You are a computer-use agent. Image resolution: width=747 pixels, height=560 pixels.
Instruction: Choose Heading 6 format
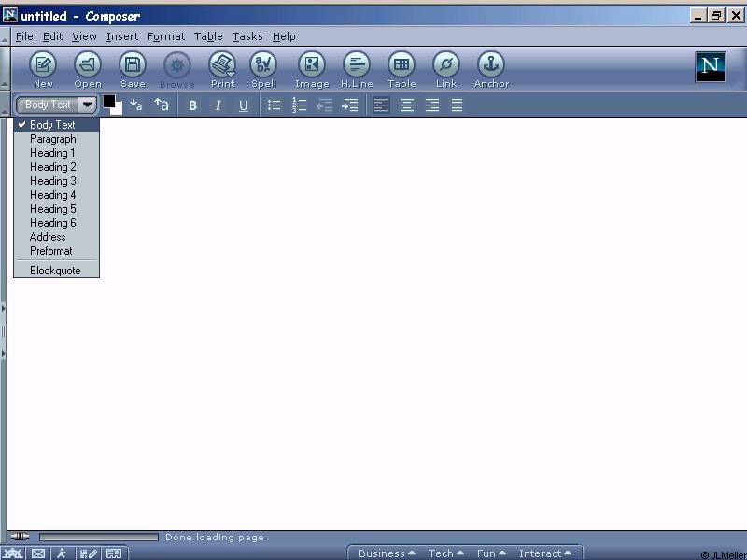tap(56, 223)
